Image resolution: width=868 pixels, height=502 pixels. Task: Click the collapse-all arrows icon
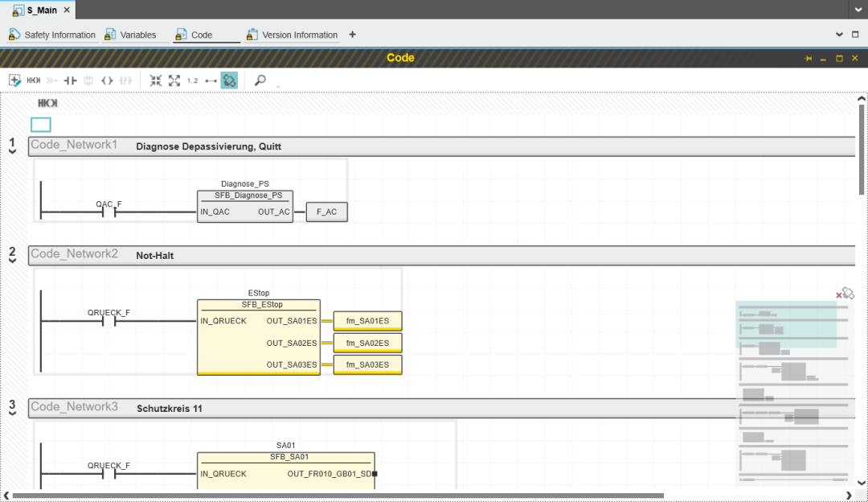156,80
